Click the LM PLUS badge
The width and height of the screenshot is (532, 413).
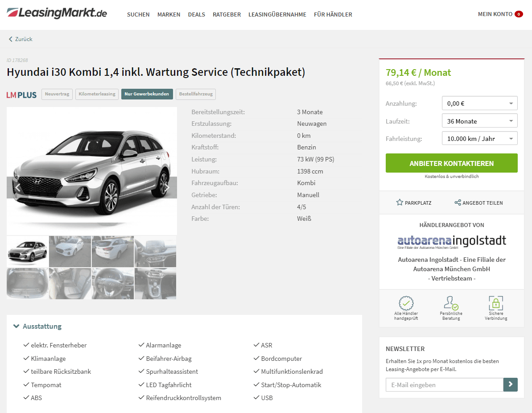pos(21,95)
